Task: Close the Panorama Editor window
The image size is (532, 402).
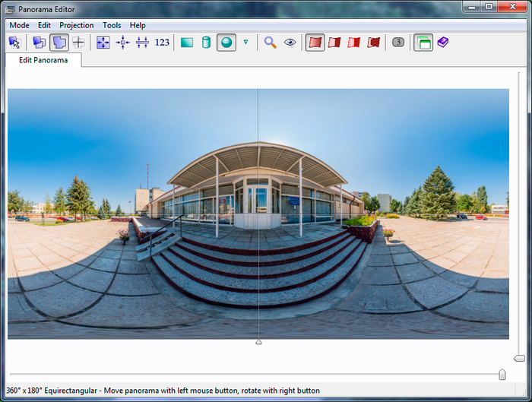Action: point(513,7)
